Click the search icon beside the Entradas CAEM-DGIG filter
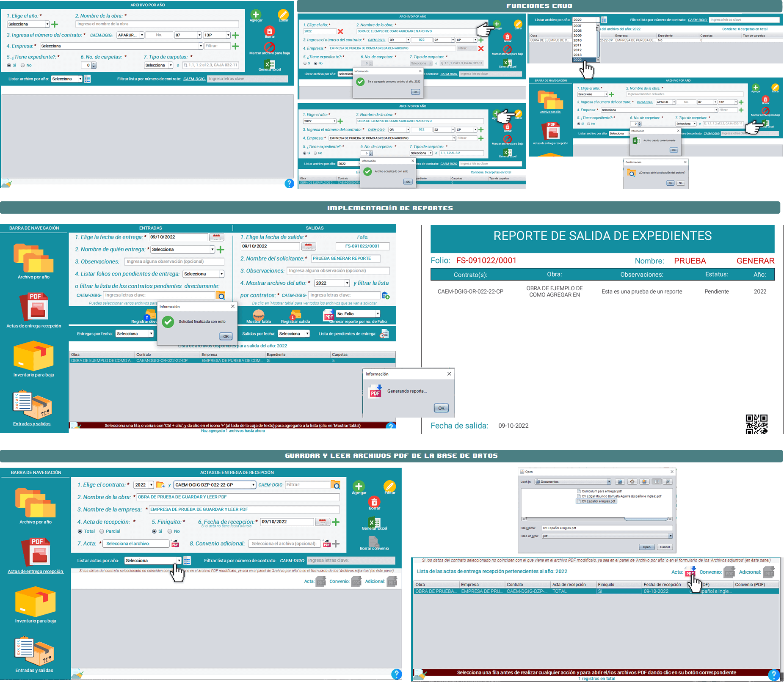This screenshot has width=784, height=682. point(220,295)
